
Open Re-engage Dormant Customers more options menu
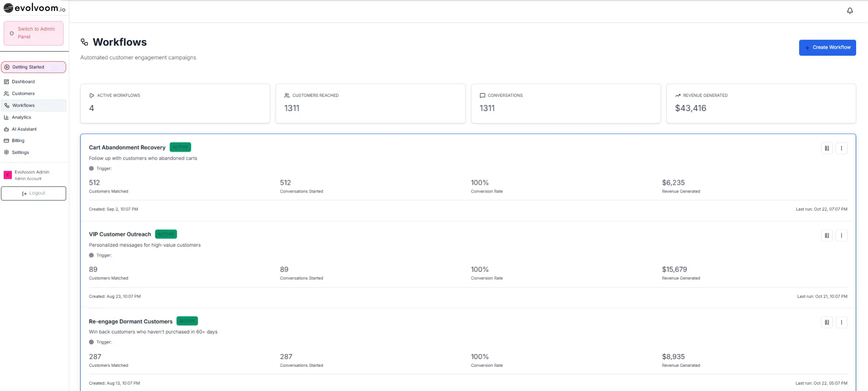[x=842, y=323]
